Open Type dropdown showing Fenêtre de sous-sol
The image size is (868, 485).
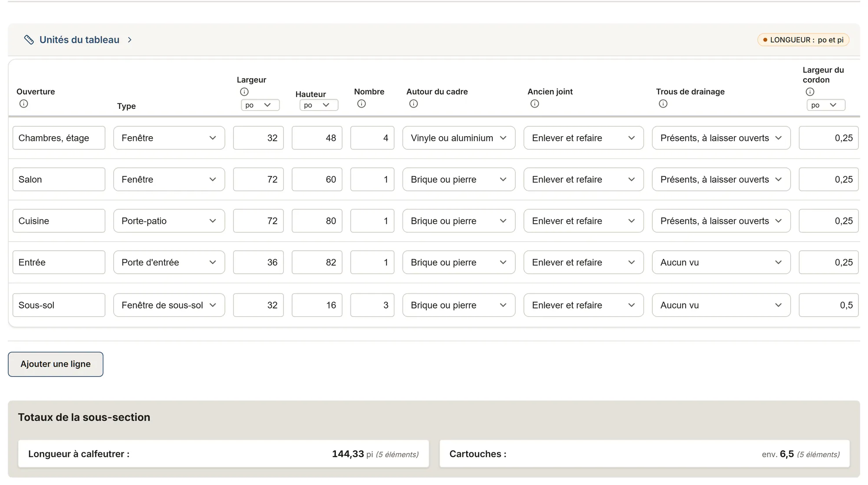point(169,305)
